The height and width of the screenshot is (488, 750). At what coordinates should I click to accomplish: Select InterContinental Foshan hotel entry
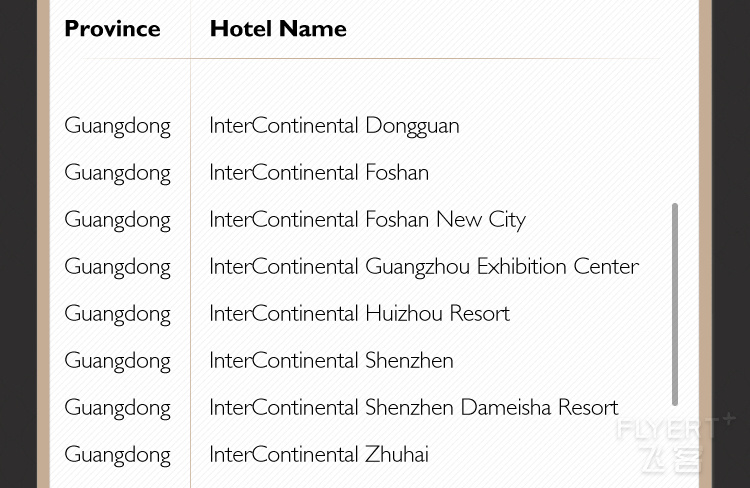(x=319, y=173)
